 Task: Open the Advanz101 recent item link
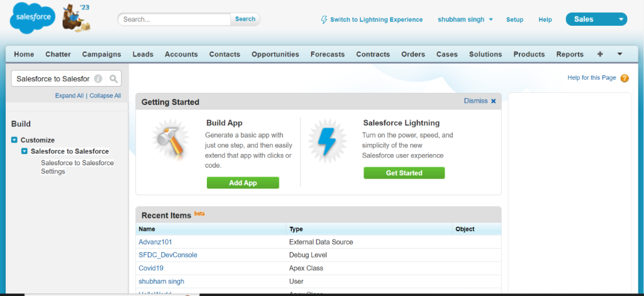point(155,242)
